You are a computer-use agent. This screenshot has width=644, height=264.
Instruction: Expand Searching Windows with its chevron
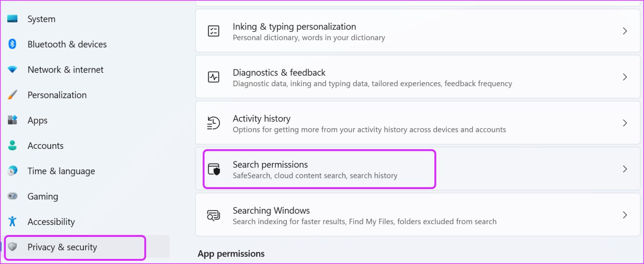[x=625, y=215]
